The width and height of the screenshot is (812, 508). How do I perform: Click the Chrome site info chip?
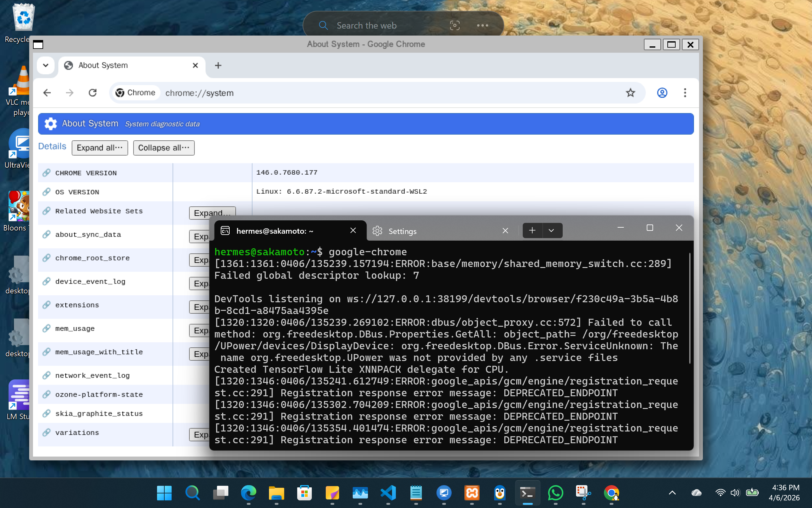(x=135, y=93)
